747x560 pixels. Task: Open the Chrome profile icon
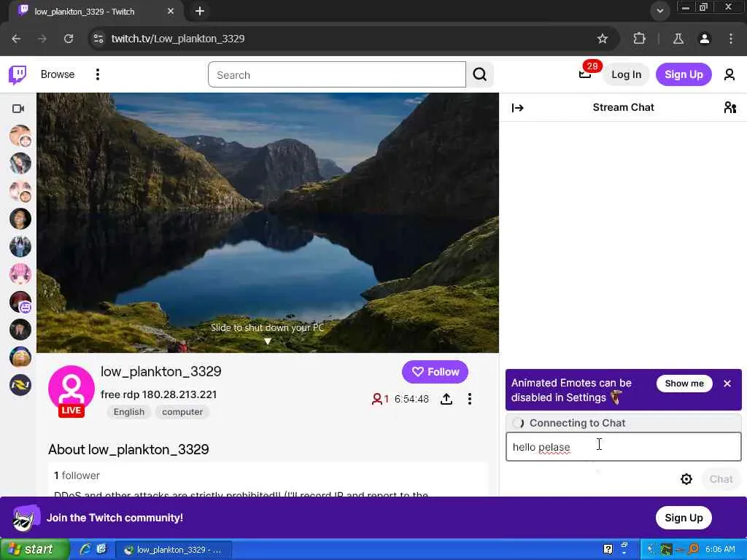click(x=705, y=39)
